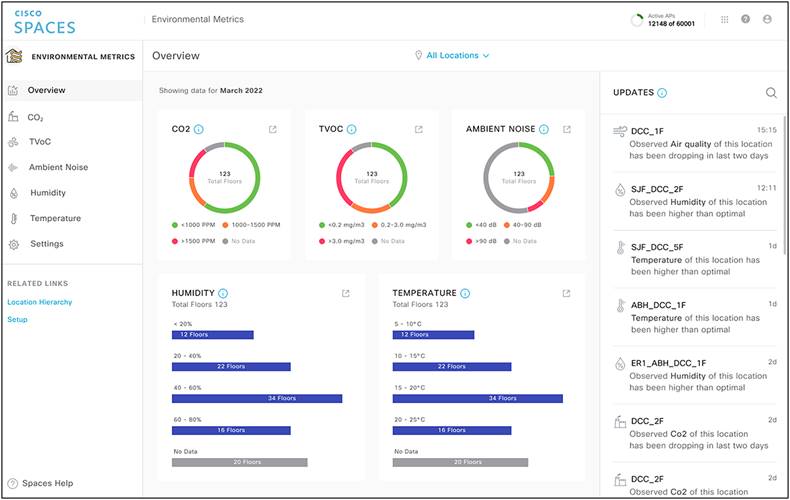Image resolution: width=790 pixels, height=500 pixels.
Task: Click thermometer icon beside SJF_DCC_5F update
Action: (620, 248)
